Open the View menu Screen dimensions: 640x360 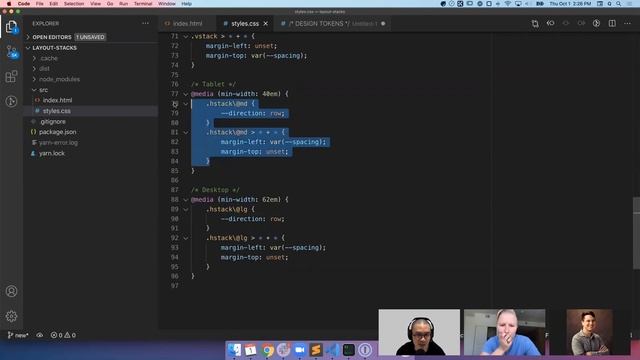coord(96,4)
